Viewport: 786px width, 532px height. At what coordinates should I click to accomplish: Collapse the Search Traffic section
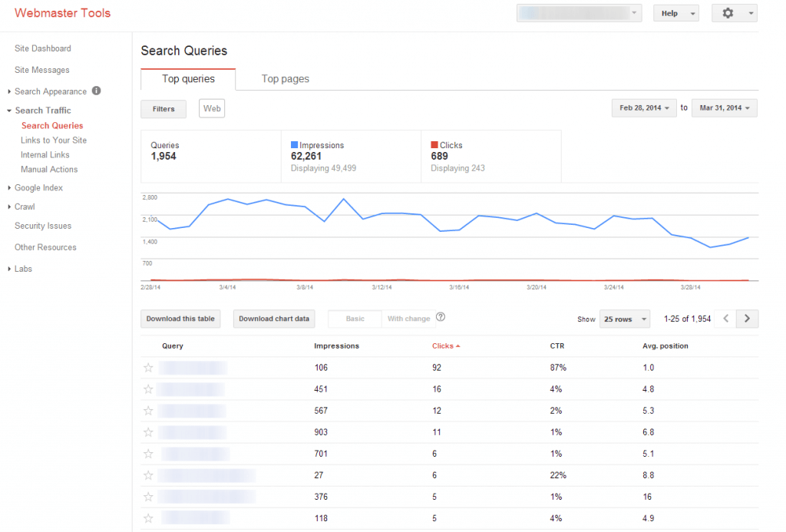[x=9, y=111]
